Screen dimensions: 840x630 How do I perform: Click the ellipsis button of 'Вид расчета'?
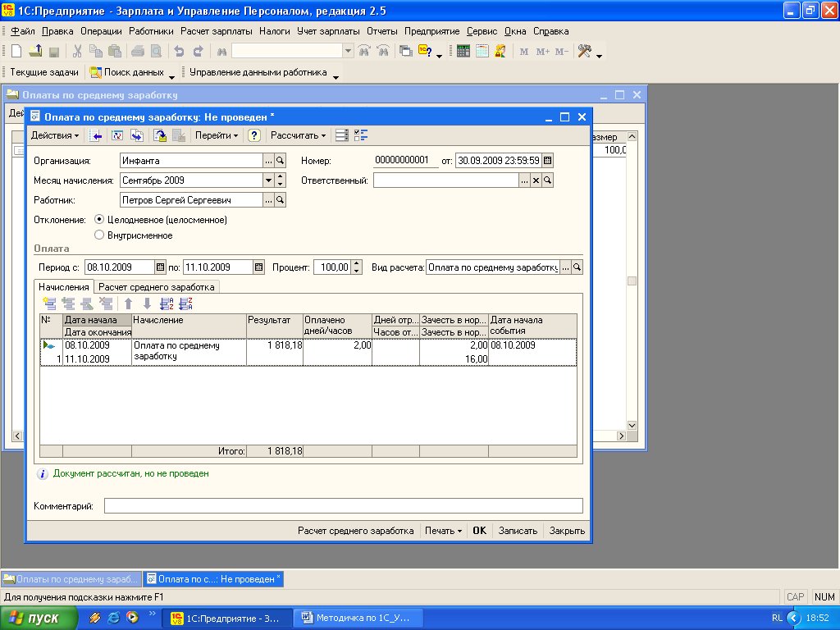tap(565, 267)
